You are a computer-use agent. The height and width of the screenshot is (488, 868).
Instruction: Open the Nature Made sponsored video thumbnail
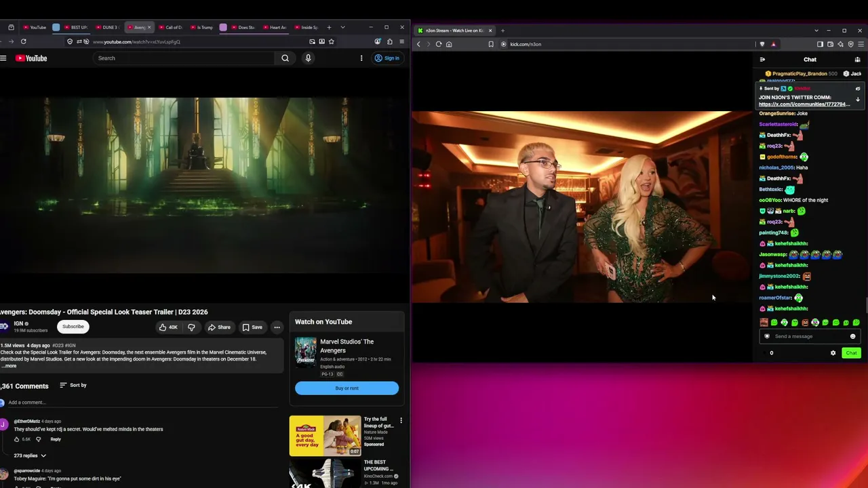[x=325, y=436]
